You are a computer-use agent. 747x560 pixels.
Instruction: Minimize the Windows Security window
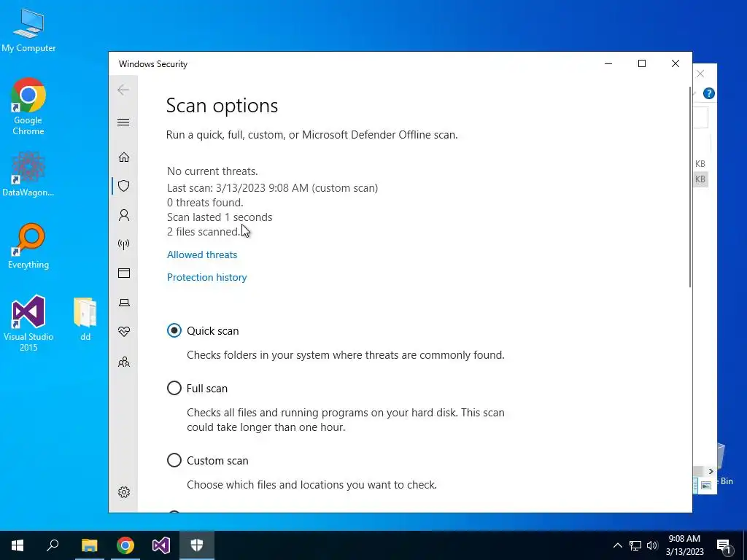[608, 64]
